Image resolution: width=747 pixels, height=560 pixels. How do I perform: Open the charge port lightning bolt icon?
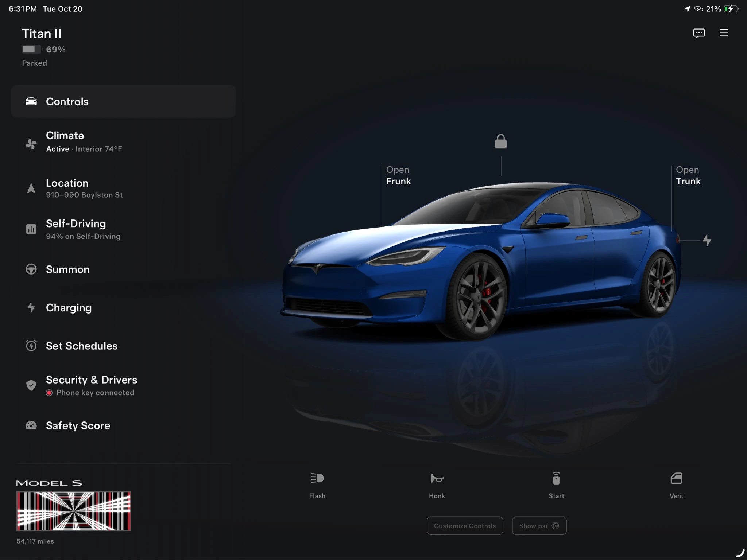(x=707, y=240)
